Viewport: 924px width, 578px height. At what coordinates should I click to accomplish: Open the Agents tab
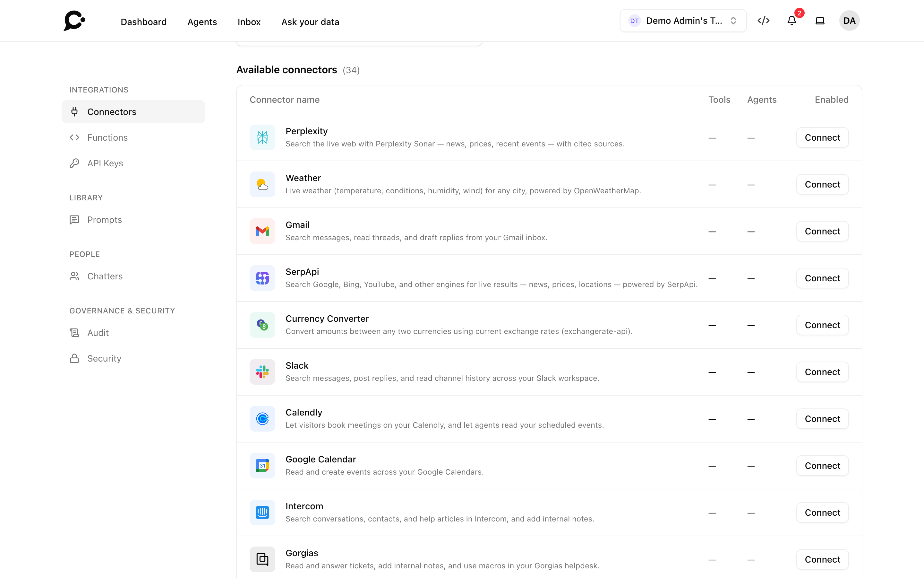click(202, 22)
